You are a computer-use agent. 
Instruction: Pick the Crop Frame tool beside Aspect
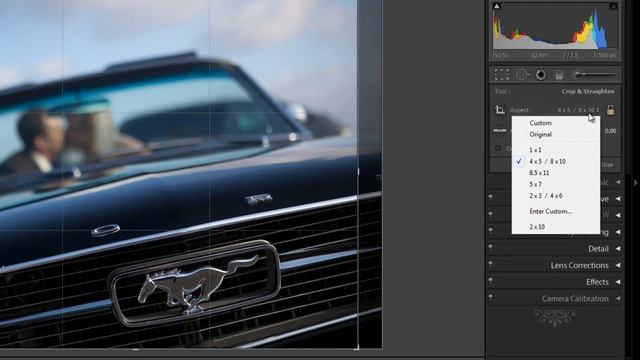[500, 109]
